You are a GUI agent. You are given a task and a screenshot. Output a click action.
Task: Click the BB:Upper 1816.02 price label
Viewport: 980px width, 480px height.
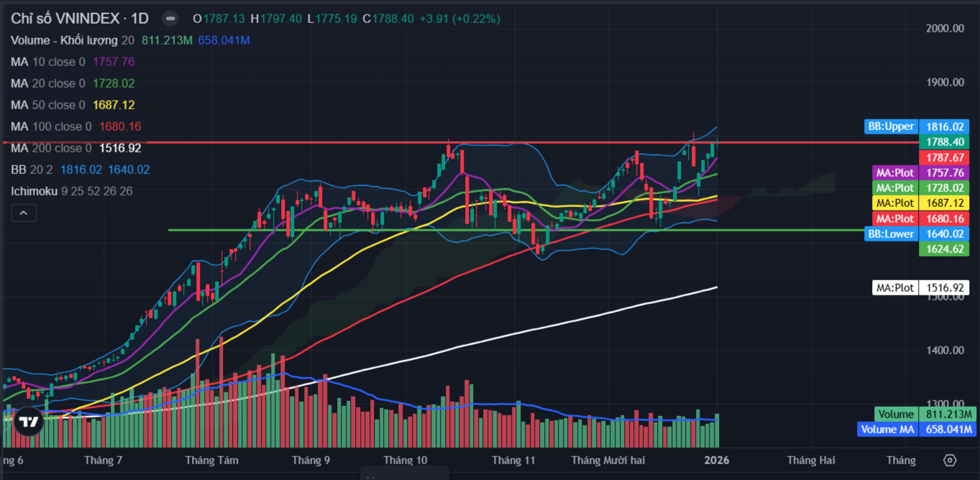[917, 126]
